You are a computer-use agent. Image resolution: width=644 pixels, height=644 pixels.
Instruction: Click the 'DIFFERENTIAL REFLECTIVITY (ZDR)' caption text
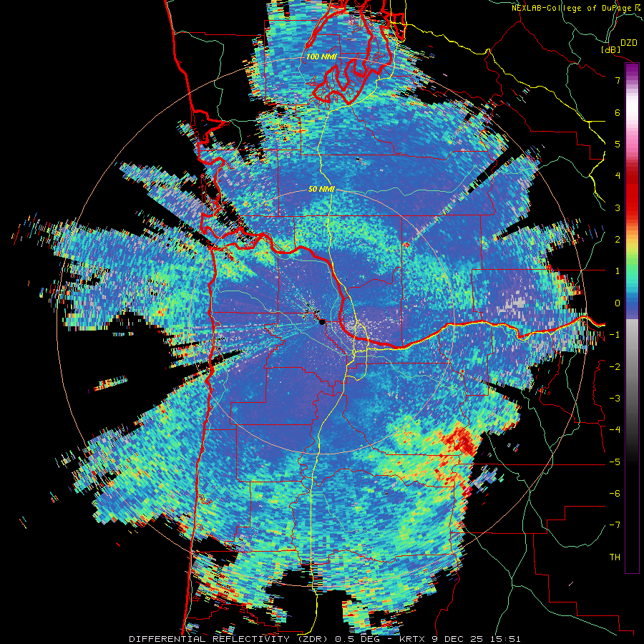(228, 639)
